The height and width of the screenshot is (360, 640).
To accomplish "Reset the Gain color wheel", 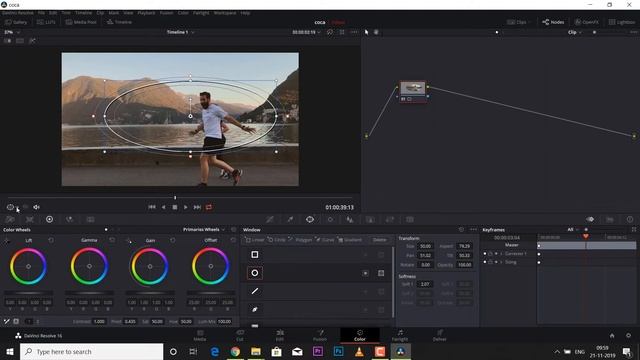I will (172, 240).
